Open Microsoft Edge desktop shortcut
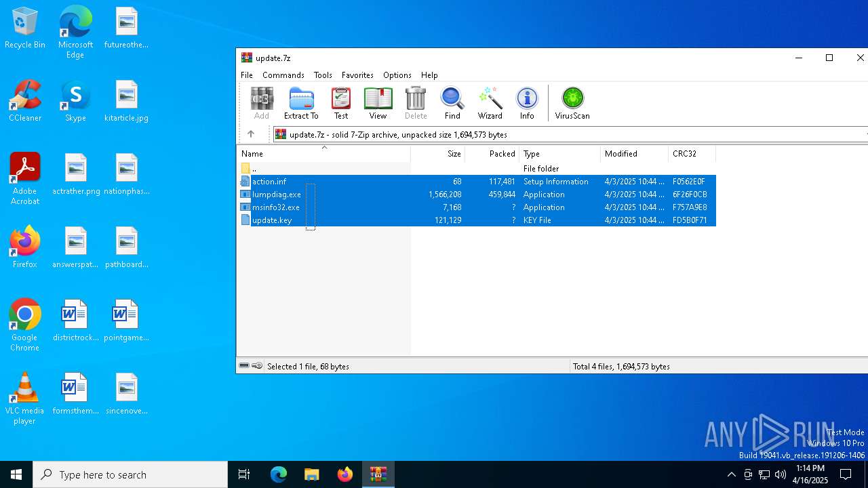Image resolution: width=868 pixels, height=488 pixels. pos(75,32)
